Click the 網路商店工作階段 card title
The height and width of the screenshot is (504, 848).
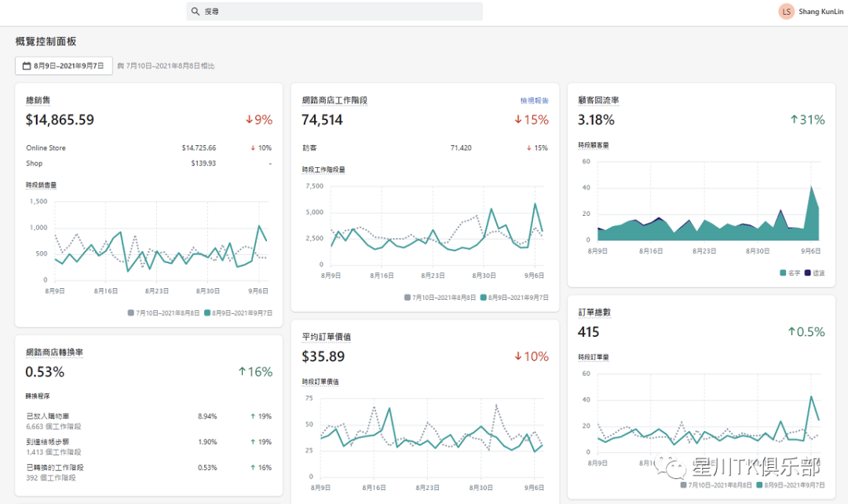point(334,100)
